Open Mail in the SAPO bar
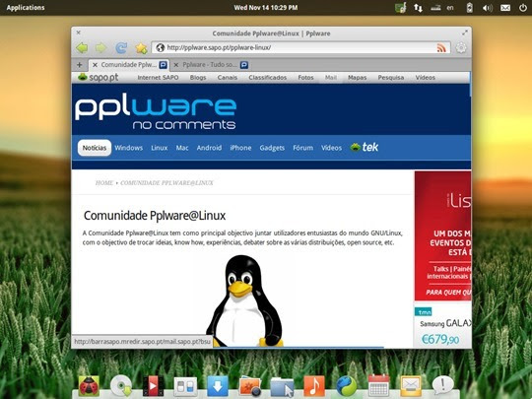This screenshot has width=532, height=399. [331, 78]
